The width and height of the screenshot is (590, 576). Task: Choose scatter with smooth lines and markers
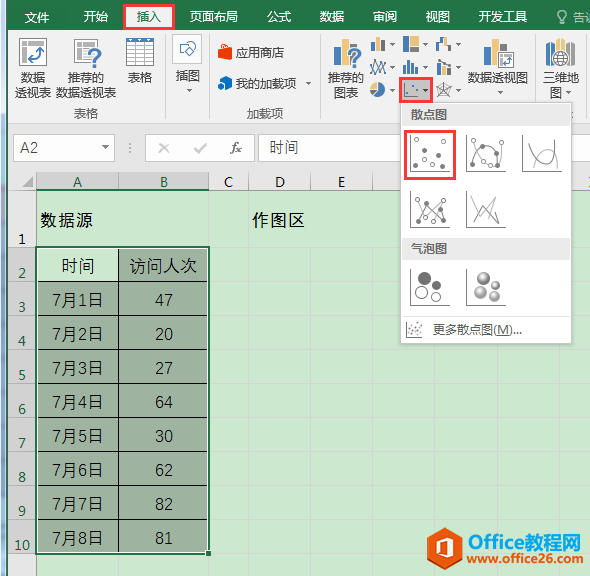coord(486,154)
